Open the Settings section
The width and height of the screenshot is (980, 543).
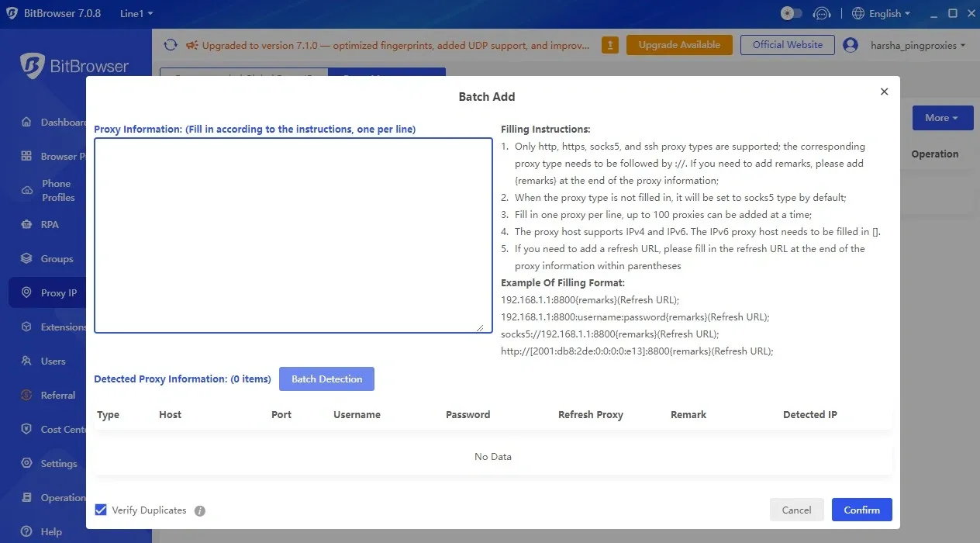(55, 463)
